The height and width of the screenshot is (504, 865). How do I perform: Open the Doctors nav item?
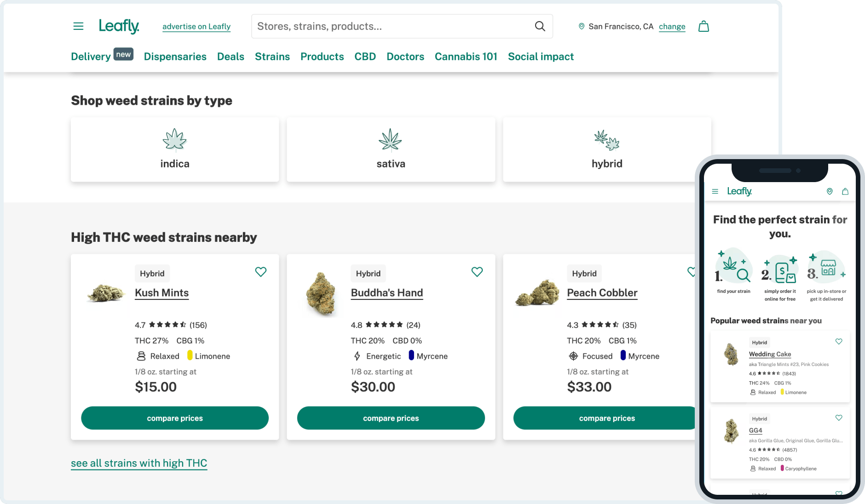pos(405,57)
